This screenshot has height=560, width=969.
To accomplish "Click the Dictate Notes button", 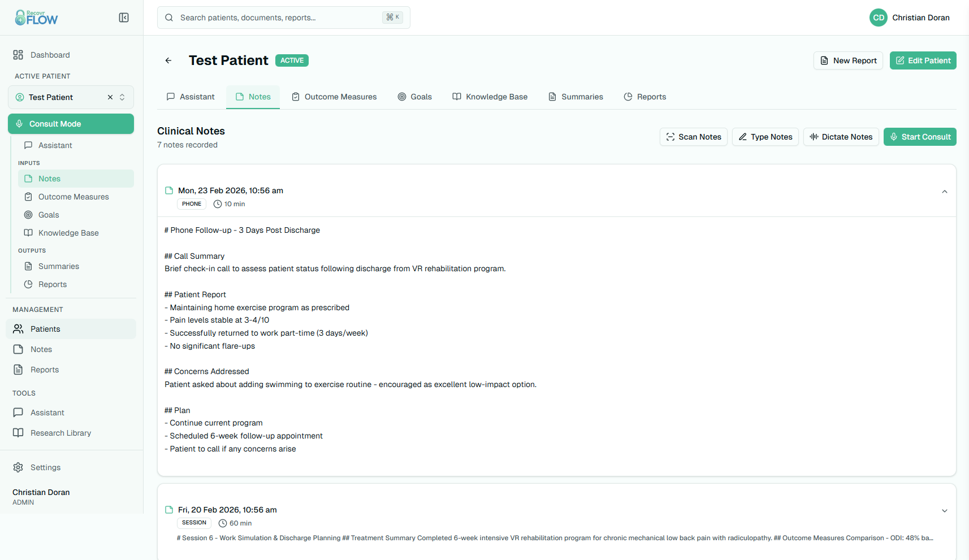I will tap(841, 137).
